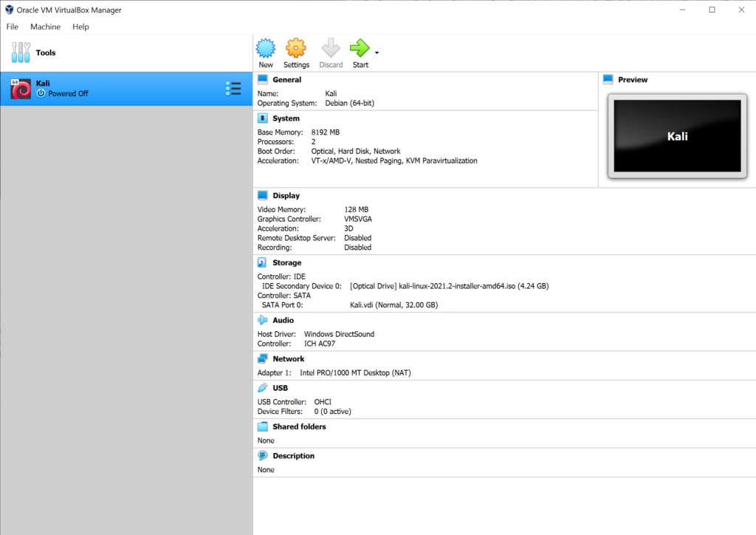Open the Network settings header link
This screenshot has height=535, width=756.
pos(289,358)
